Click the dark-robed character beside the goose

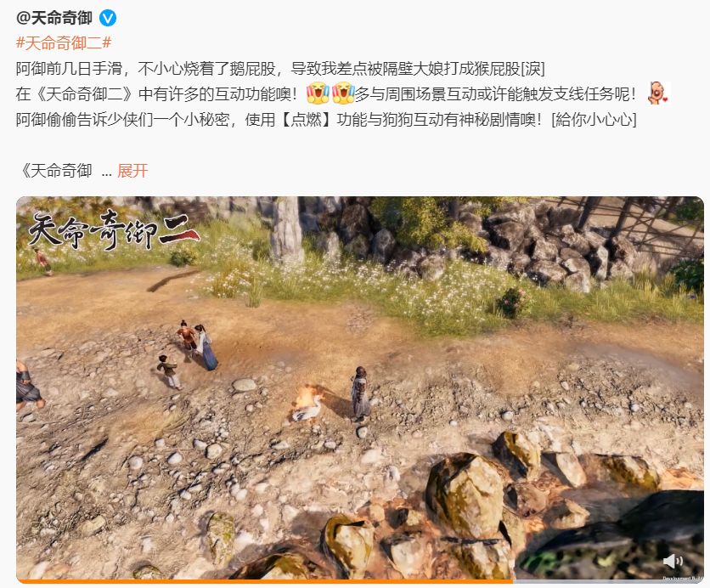click(360, 393)
